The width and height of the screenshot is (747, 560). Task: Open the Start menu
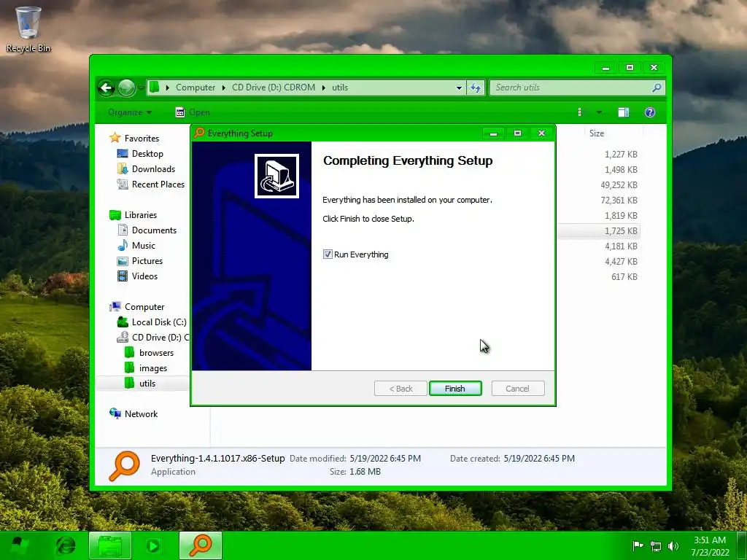(x=18, y=545)
